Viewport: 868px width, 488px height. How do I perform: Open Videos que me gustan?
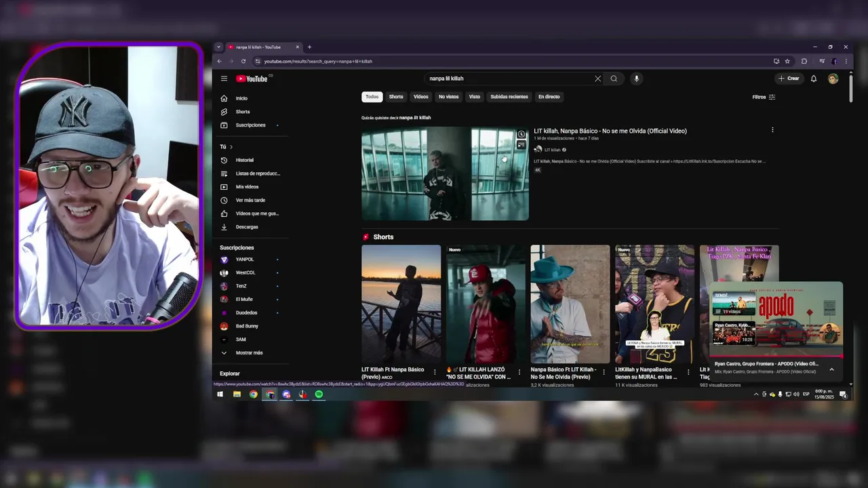click(x=257, y=213)
